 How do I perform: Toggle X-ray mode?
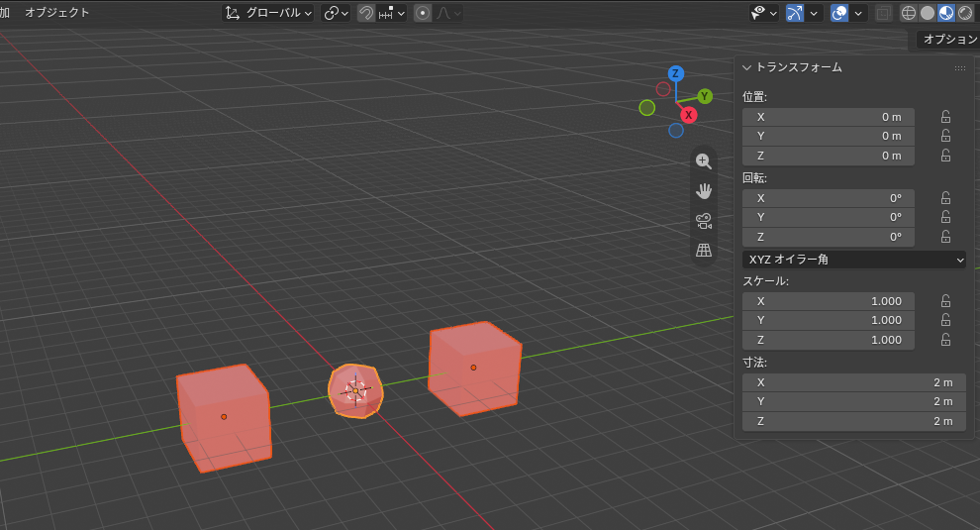point(883,13)
